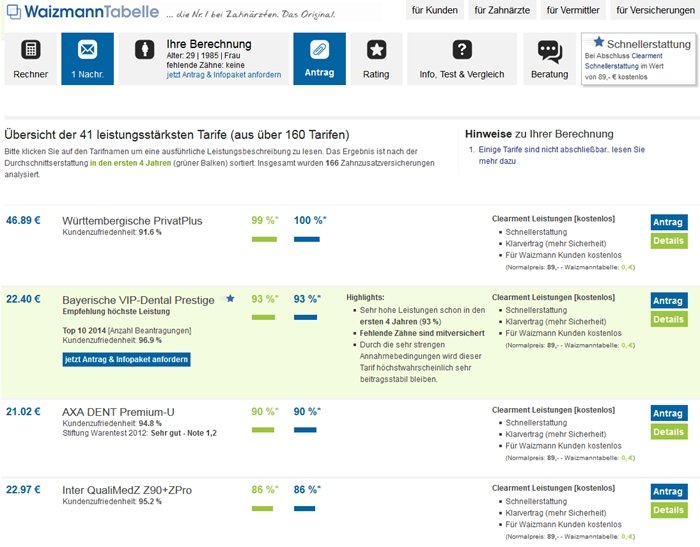Open the Einige Tarife sind nicht abschließbar hint link
The width and height of the screenshot is (700, 547).
(562, 155)
